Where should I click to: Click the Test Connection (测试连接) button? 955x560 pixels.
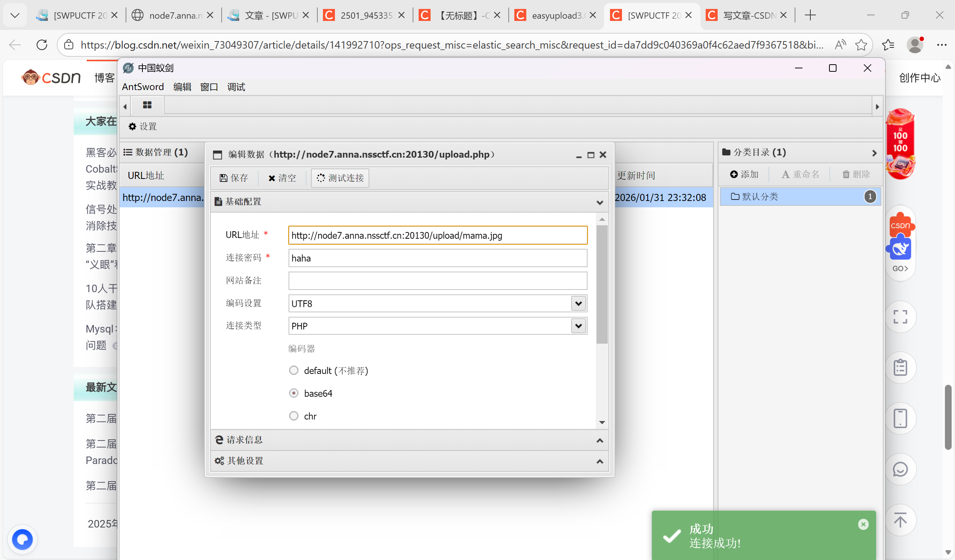(x=340, y=178)
